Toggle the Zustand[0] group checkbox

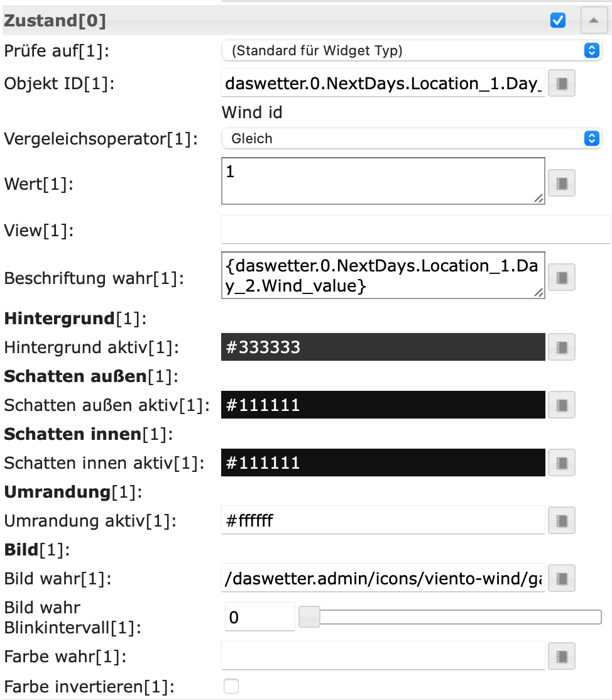(x=557, y=21)
